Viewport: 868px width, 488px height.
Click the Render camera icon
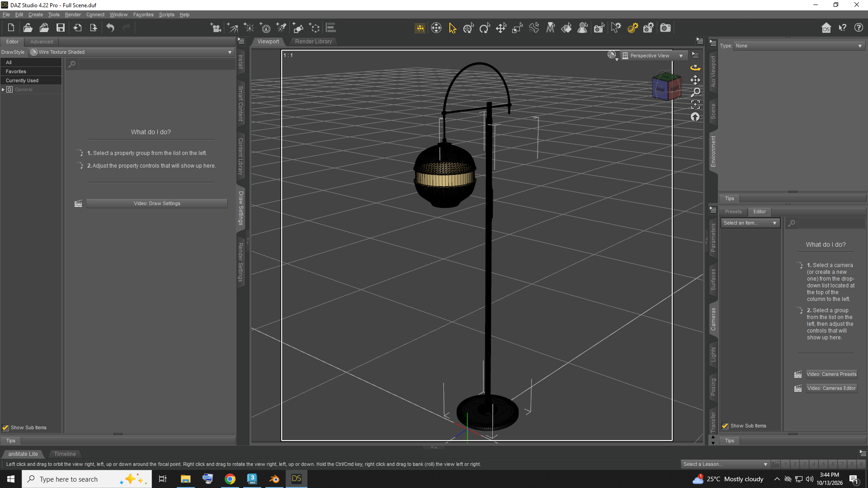pyautogui.click(x=665, y=28)
